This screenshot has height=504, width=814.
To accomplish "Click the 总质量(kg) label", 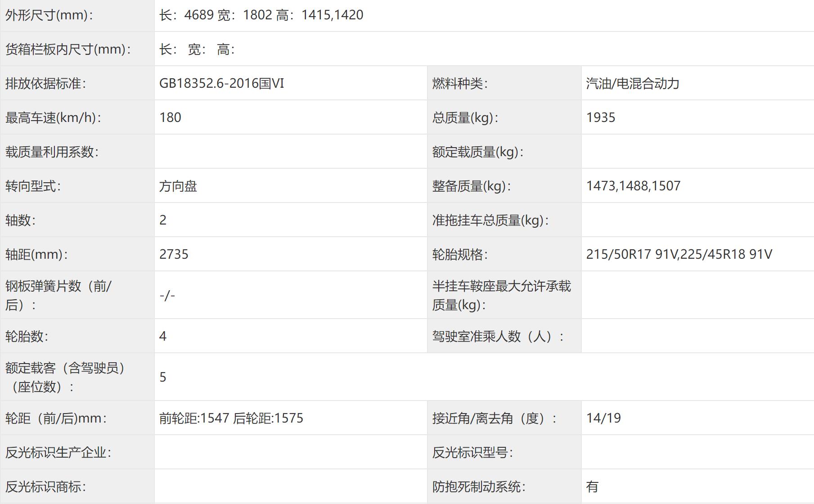I will point(466,117).
